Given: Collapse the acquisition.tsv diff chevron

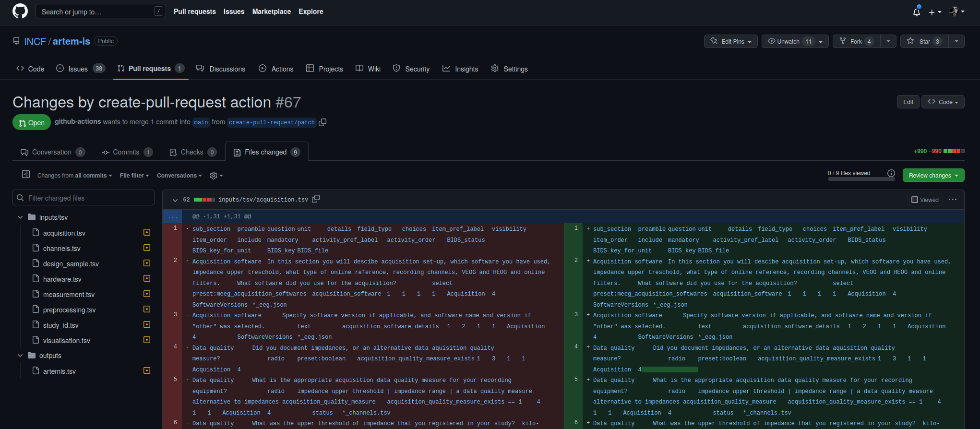Looking at the screenshot, I should [x=175, y=200].
